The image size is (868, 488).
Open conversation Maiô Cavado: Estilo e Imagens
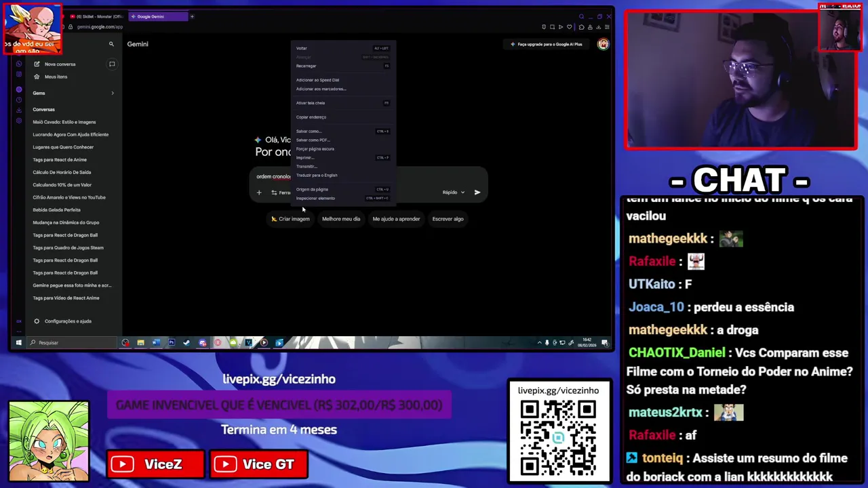(x=64, y=122)
